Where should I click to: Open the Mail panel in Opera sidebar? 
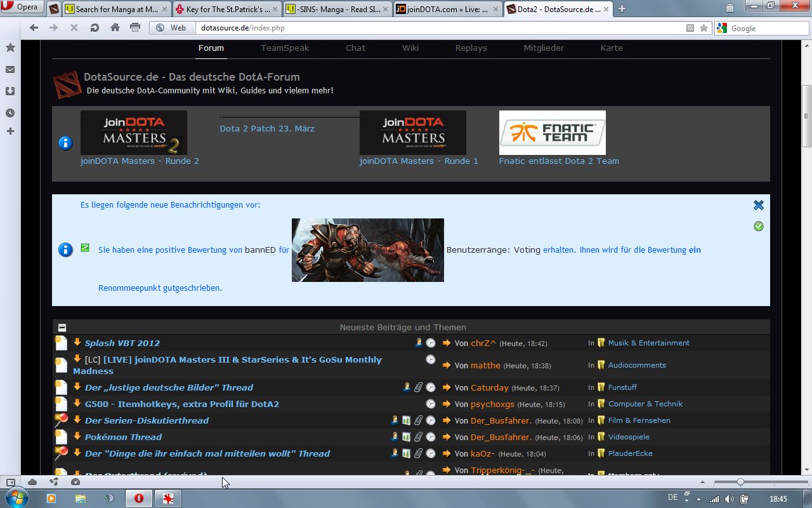[x=10, y=70]
